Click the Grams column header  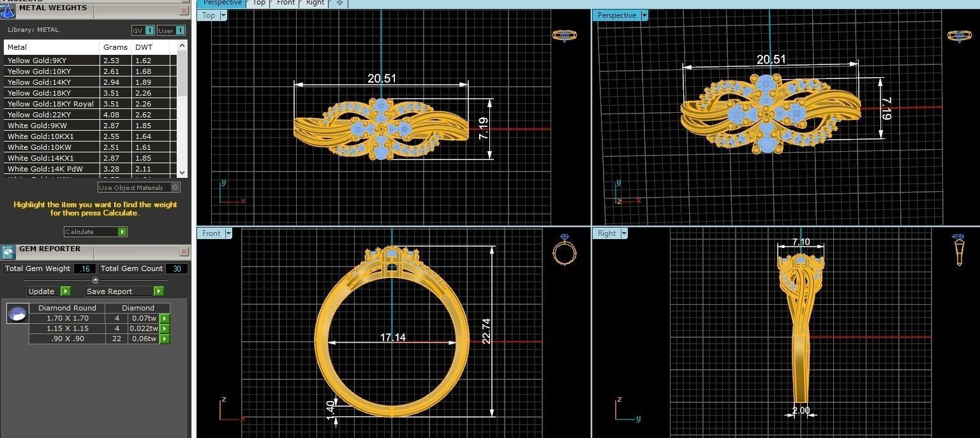[x=116, y=47]
